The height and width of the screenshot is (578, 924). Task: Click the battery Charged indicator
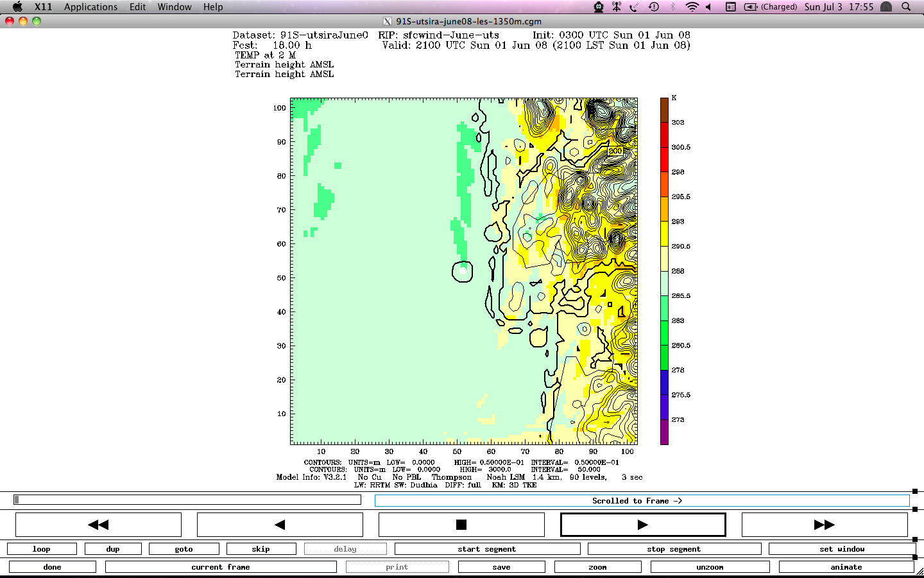[x=770, y=7]
